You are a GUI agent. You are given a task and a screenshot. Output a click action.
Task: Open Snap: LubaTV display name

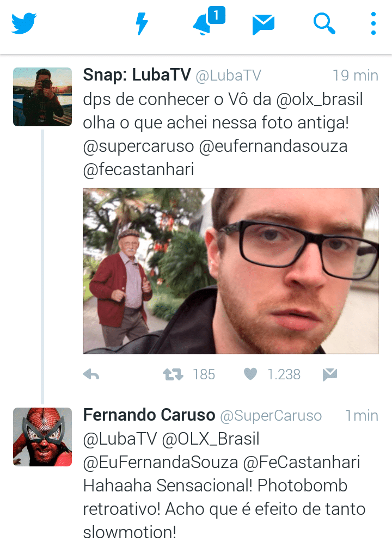click(137, 75)
